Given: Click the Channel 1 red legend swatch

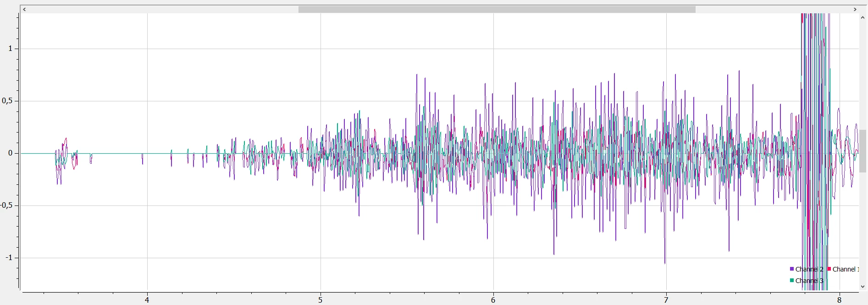Looking at the screenshot, I should point(829,269).
